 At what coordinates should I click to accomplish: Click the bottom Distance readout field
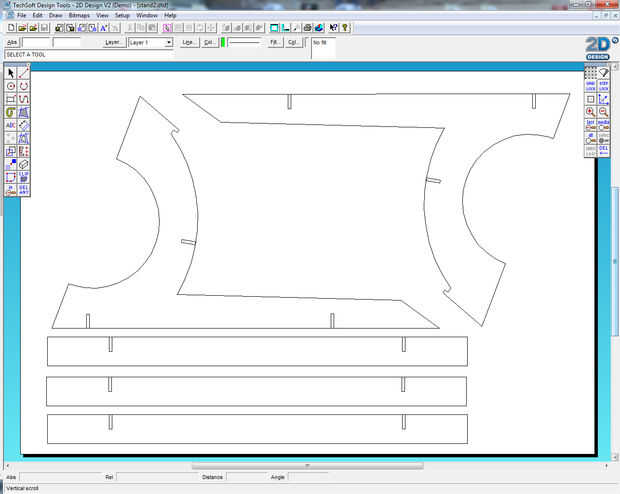pyautogui.click(x=245, y=477)
